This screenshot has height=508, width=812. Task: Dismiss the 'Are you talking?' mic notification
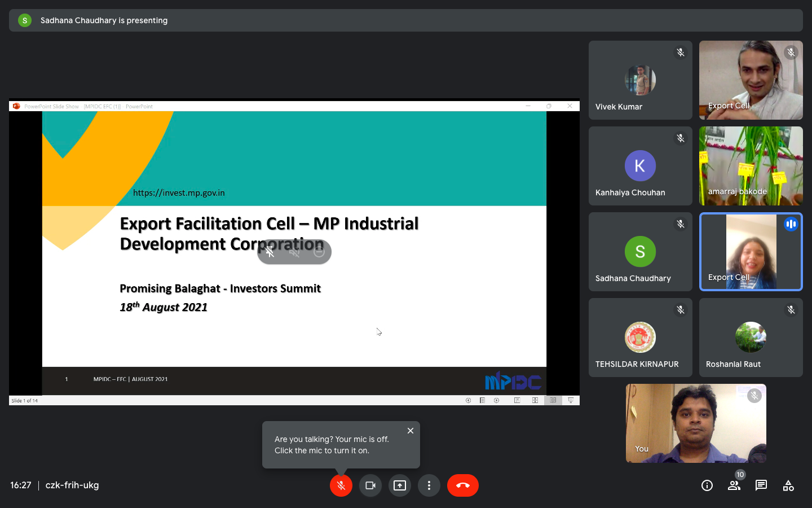coord(411,431)
